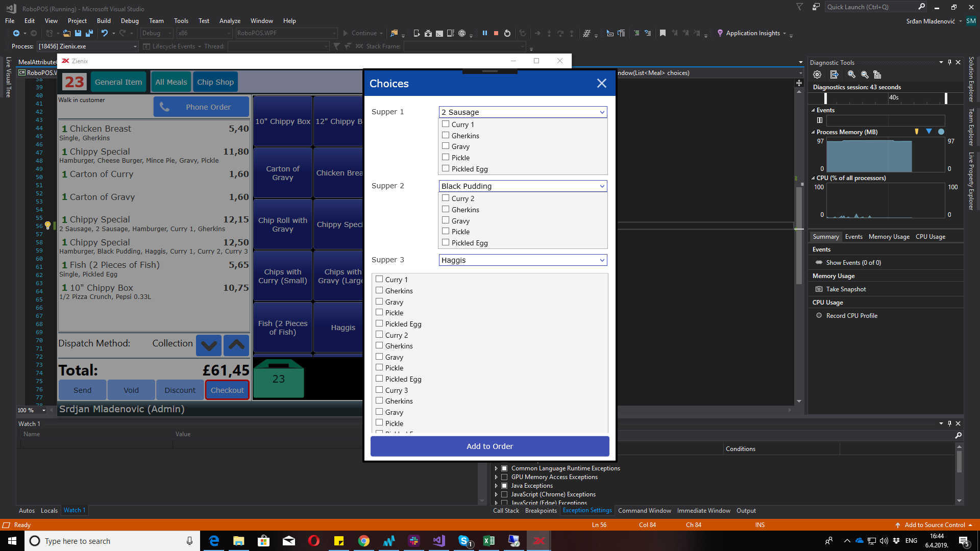Click the Zienix app taskbar icon
The image size is (980, 551).
539,541
